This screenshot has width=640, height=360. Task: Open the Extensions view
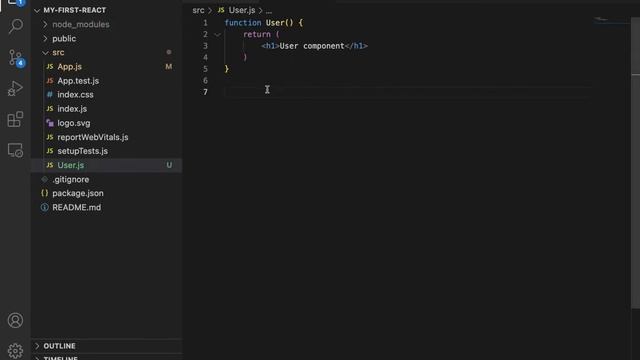(x=15, y=119)
